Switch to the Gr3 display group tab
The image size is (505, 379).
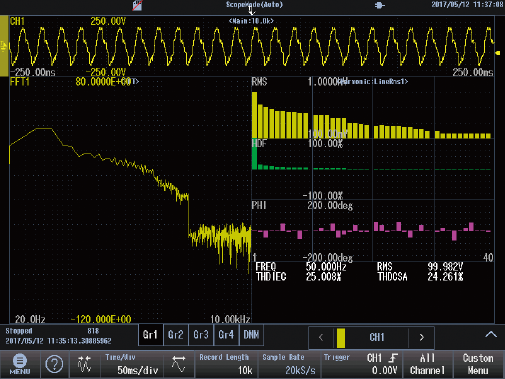tap(201, 335)
